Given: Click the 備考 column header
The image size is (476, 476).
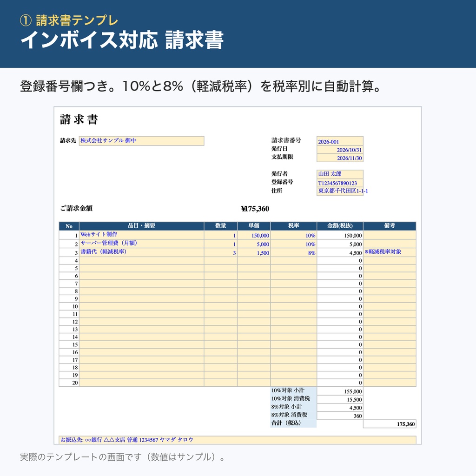Looking at the screenshot, I should point(390,226).
